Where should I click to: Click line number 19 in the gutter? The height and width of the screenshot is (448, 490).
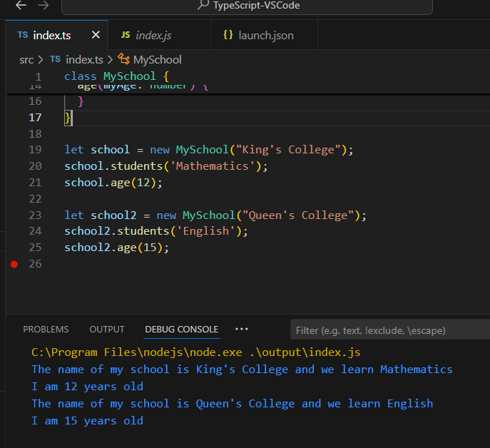coord(35,150)
